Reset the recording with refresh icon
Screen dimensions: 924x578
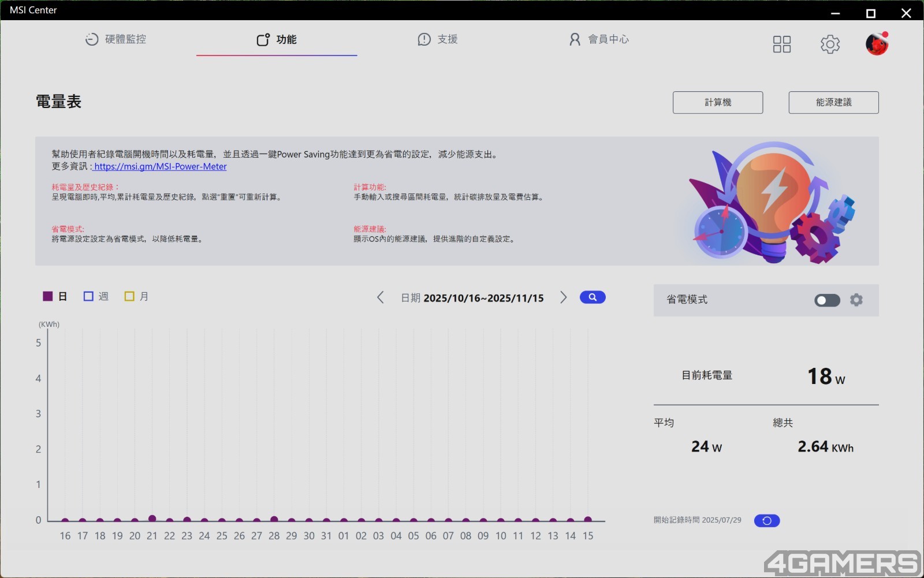tap(767, 521)
